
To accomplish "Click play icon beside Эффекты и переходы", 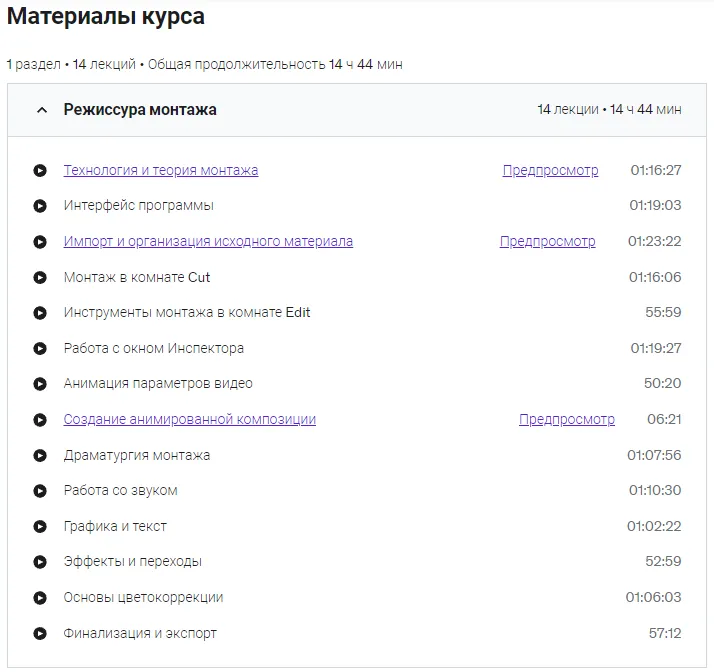I will click(40, 562).
